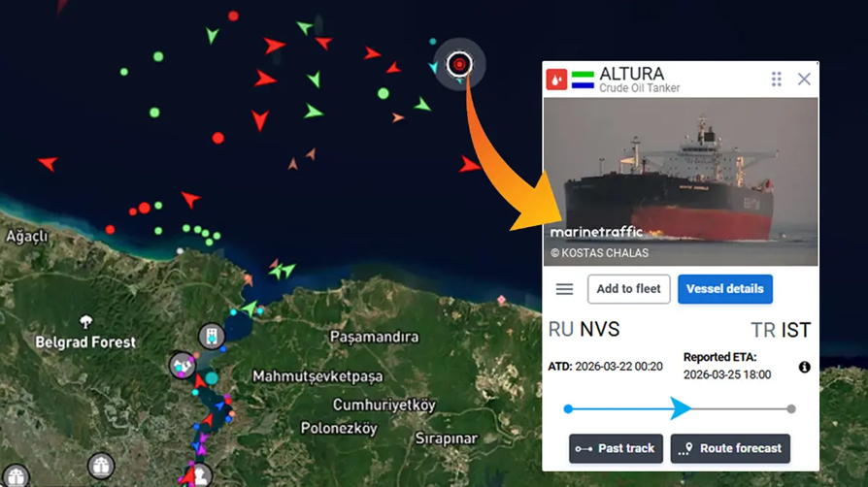
Task: Show the vessel's Past track
Action: coord(616,448)
